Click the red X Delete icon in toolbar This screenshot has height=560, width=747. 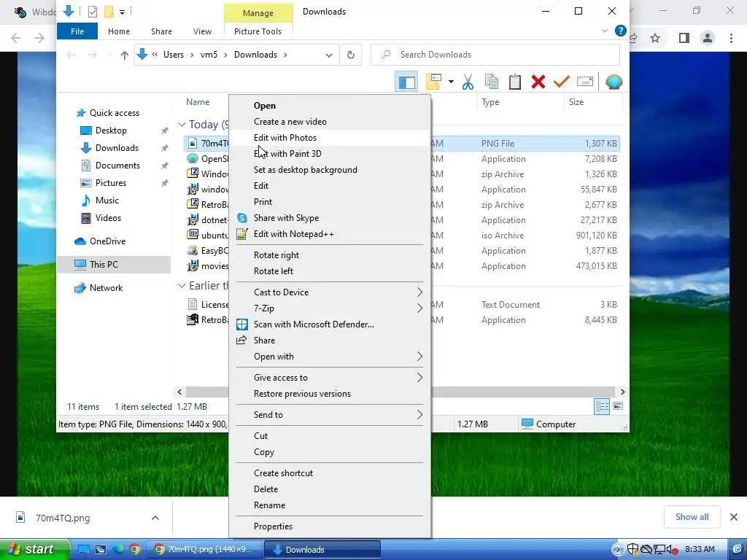point(538,82)
